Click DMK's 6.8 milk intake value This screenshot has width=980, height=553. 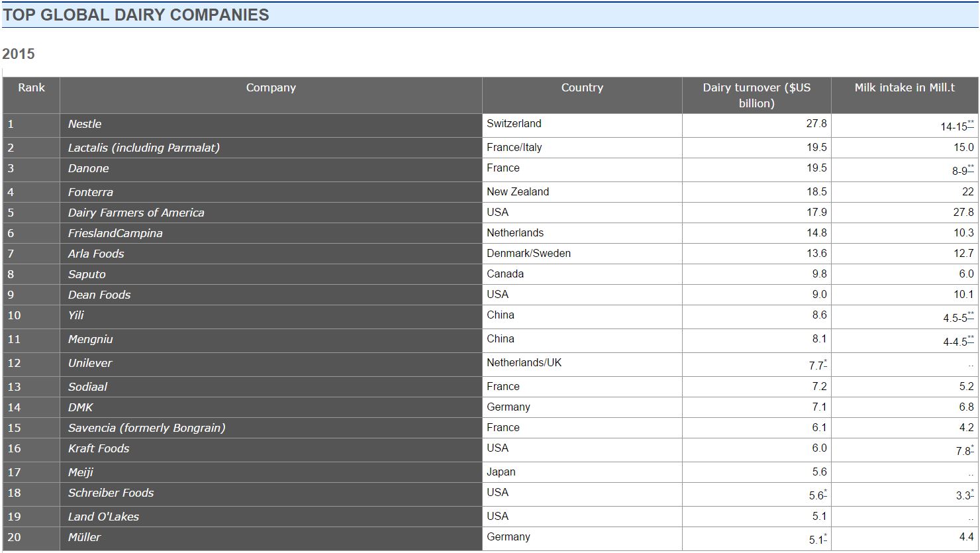[x=966, y=407]
